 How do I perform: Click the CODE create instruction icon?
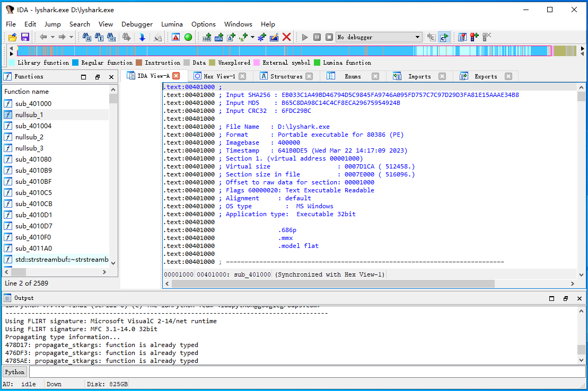206,37
